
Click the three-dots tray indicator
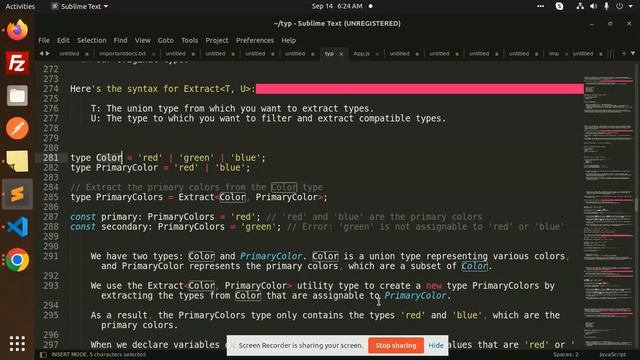tap(540, 6)
